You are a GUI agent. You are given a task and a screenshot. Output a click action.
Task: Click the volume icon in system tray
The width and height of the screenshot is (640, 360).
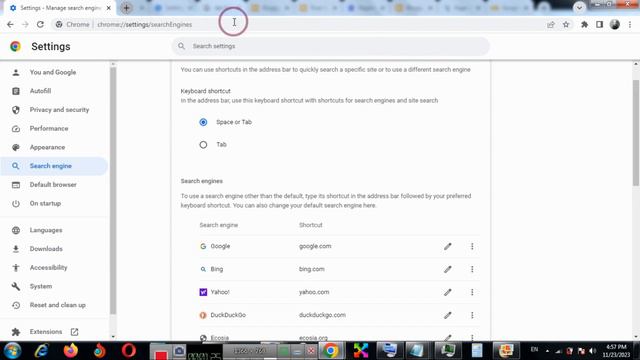(x=593, y=351)
